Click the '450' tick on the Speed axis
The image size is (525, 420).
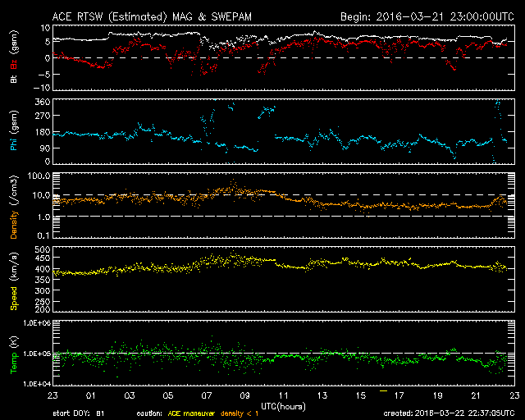43,258
